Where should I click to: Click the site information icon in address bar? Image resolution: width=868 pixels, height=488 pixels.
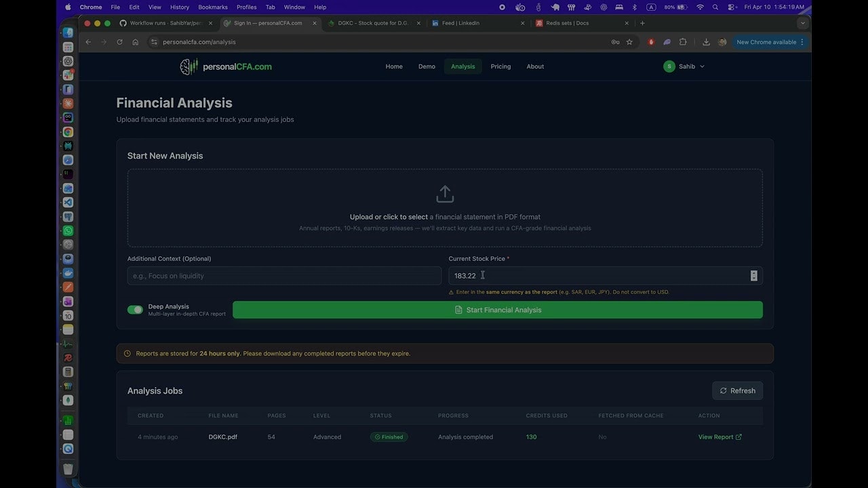154,42
